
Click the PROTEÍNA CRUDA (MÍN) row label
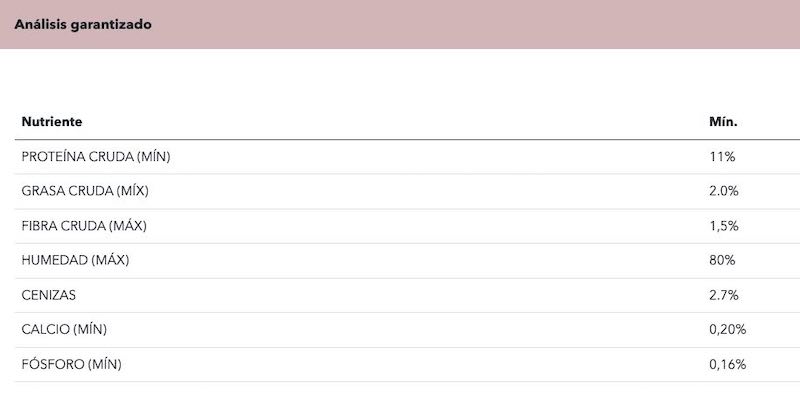pos(96,157)
